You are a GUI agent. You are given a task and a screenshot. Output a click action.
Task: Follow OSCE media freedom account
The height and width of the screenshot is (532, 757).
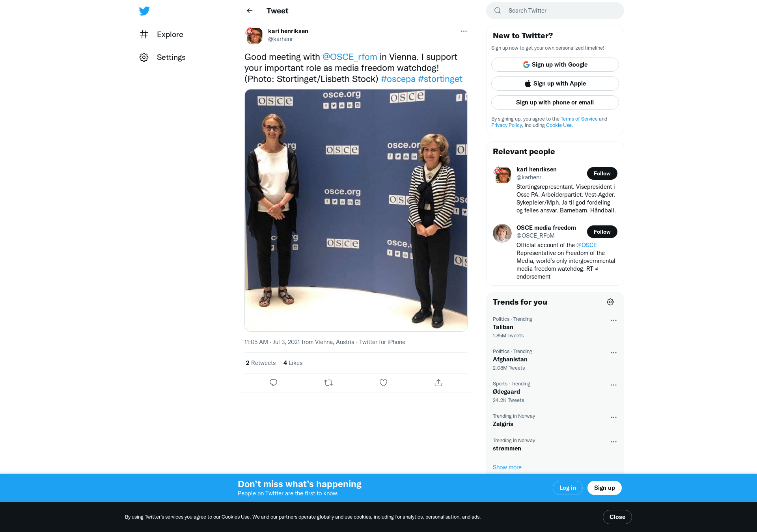(x=602, y=232)
